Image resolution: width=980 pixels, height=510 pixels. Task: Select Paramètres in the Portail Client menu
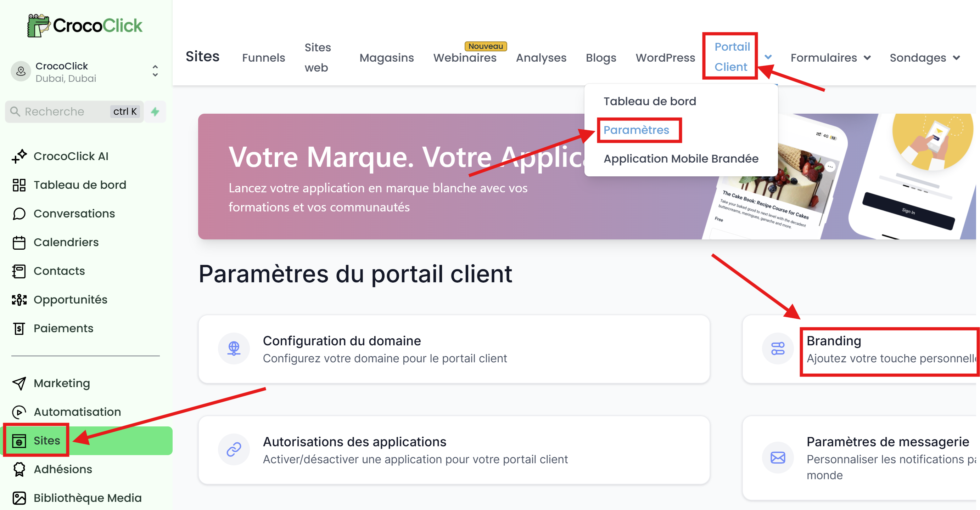(636, 130)
